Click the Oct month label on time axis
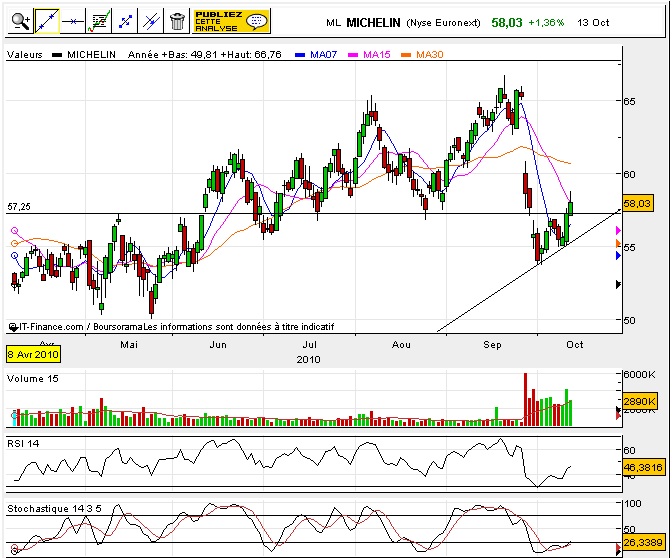This screenshot has width=672, height=558. pyautogui.click(x=575, y=345)
